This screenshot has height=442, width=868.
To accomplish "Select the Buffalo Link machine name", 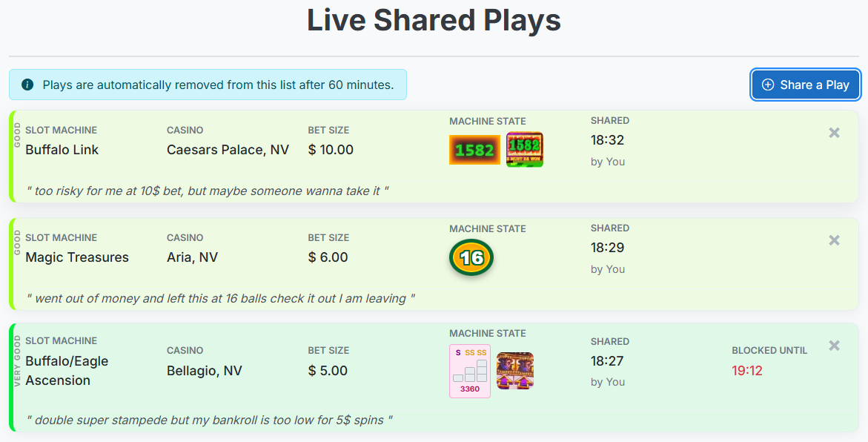I will (x=62, y=150).
